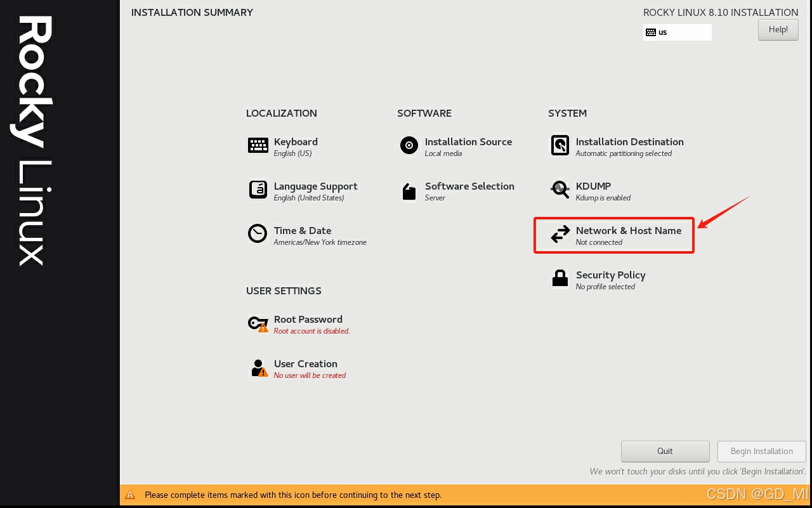Open the KDUMP label

(594, 186)
